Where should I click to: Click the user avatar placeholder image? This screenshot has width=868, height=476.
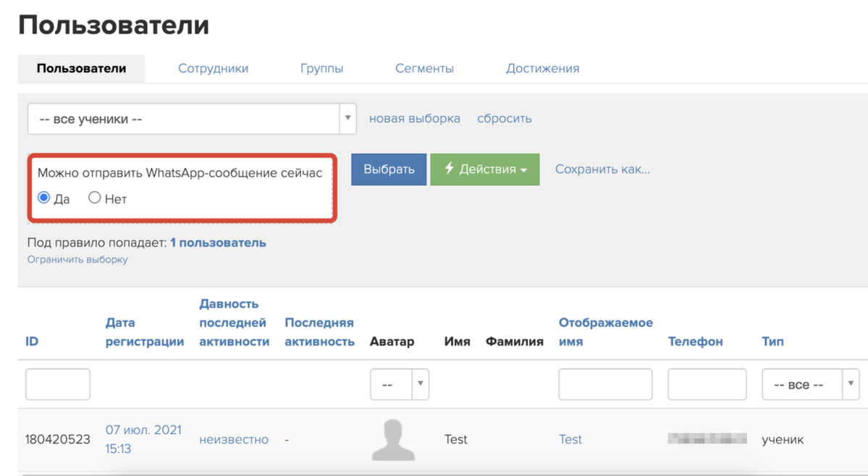click(393, 440)
